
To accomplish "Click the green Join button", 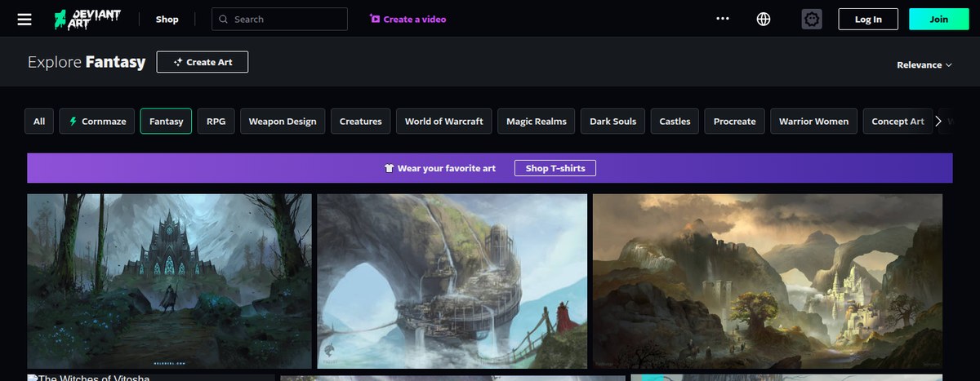I will click(938, 19).
